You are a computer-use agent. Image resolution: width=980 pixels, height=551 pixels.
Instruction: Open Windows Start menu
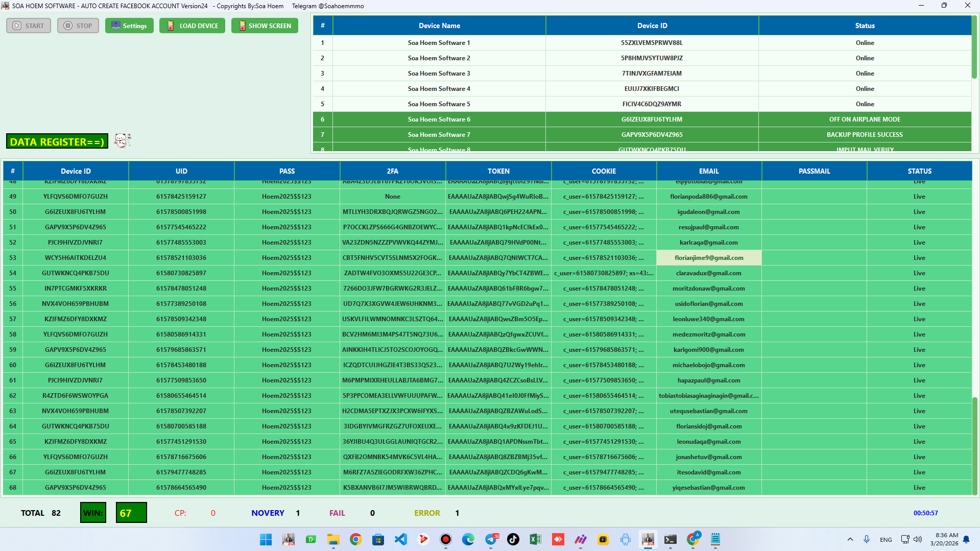click(266, 539)
